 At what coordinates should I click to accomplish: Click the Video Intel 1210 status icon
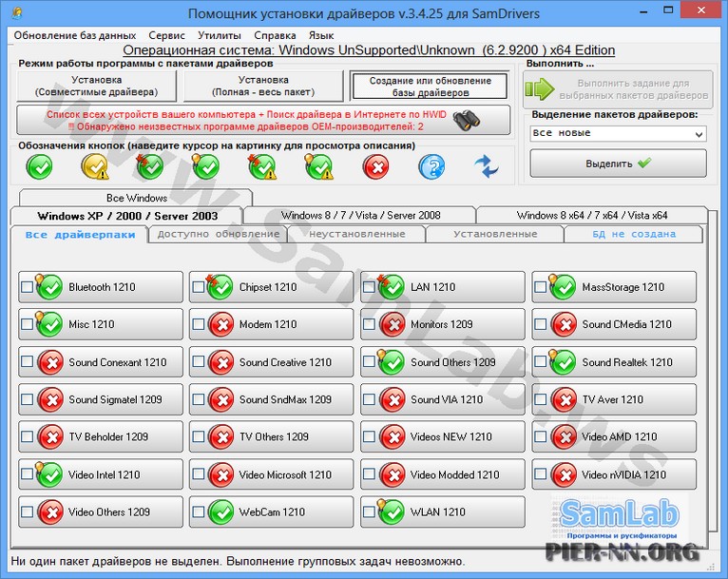point(48,474)
